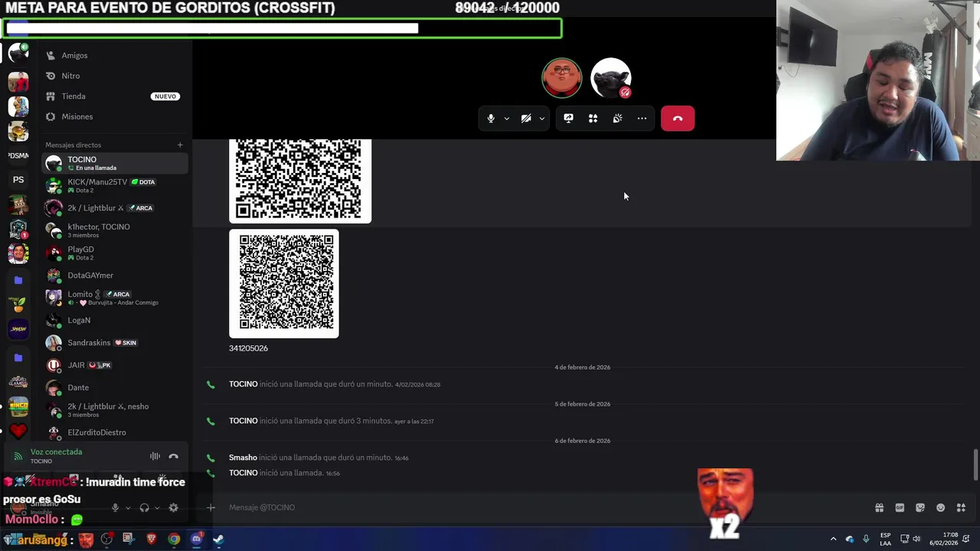Click TOCINO name in the 3-minute call entry
Viewport: 980px width, 551px height.
coord(243,421)
